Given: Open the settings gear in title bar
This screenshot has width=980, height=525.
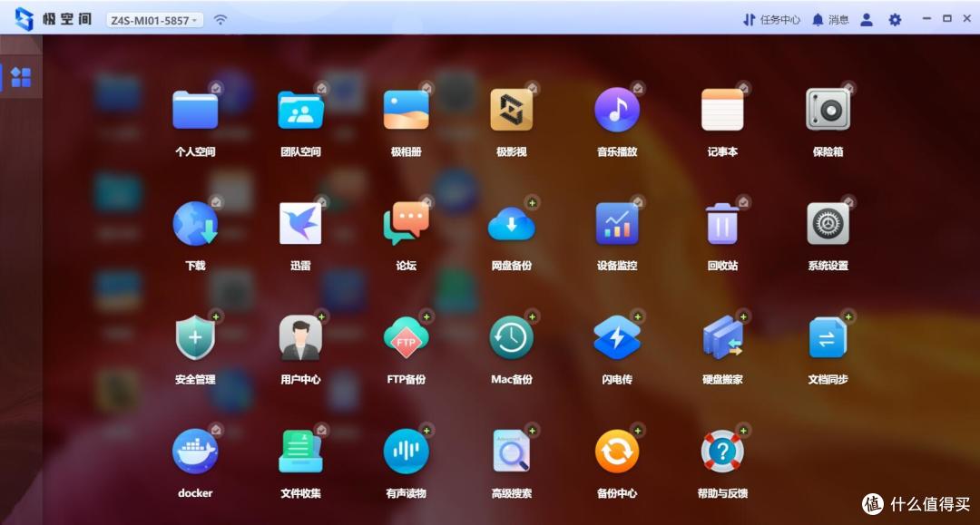Looking at the screenshot, I should pyautogui.click(x=895, y=20).
